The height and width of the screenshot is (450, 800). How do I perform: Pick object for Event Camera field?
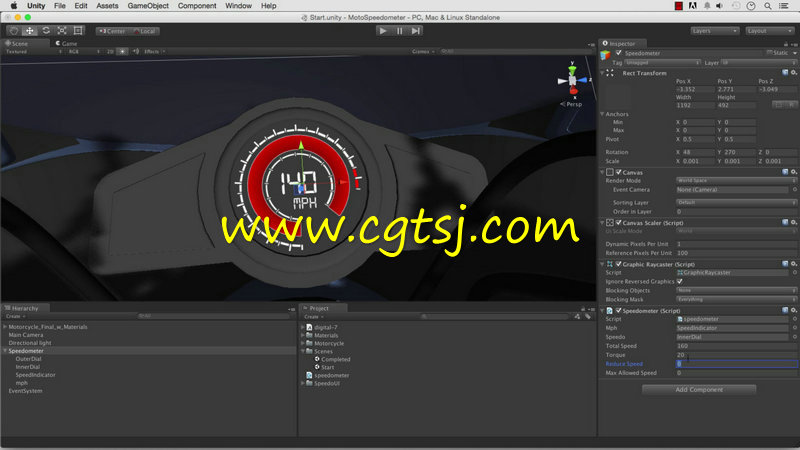tap(794, 190)
